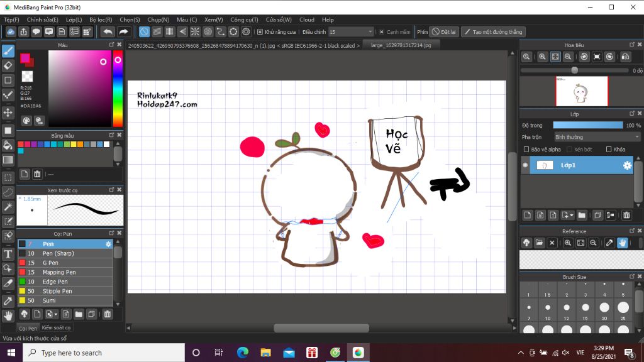
Task: Delete the layer with trash icon
Action: tap(626, 215)
